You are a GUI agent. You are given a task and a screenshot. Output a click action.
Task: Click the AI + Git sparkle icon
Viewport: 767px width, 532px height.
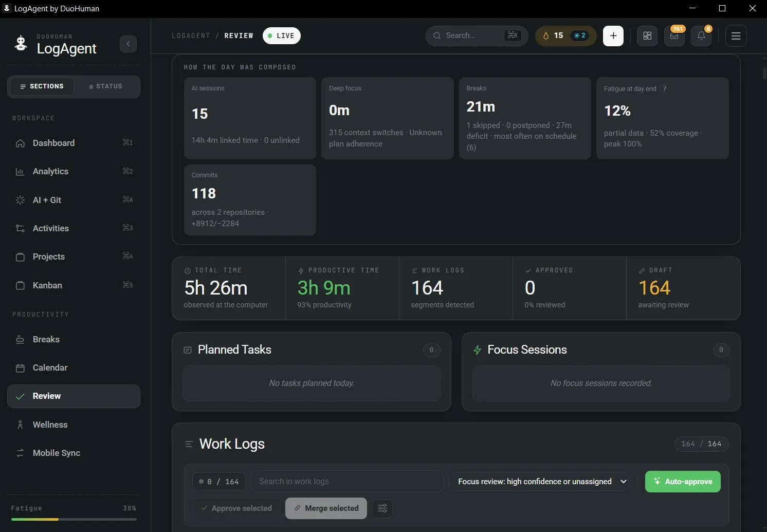(x=20, y=200)
